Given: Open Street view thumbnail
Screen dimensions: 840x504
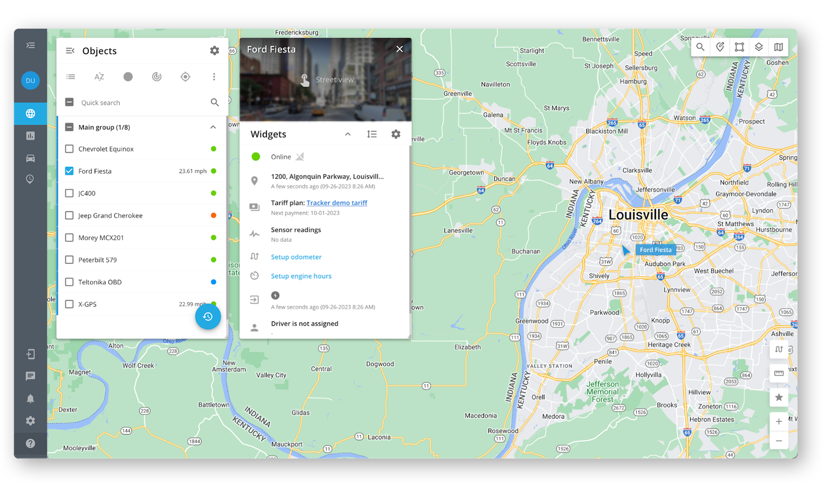Looking at the screenshot, I should coord(326,80).
